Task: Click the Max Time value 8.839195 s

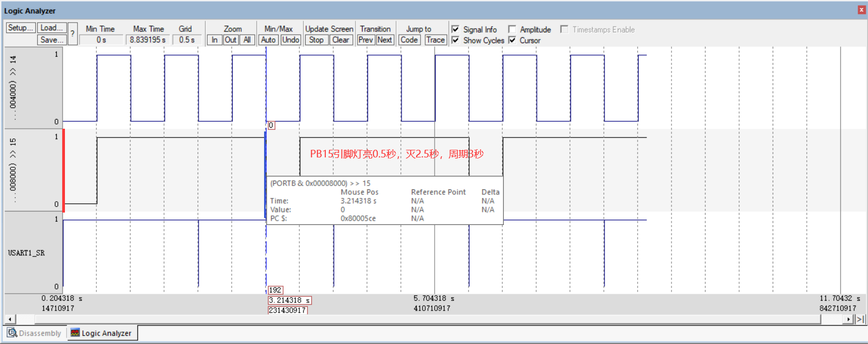Action: pyautogui.click(x=148, y=40)
